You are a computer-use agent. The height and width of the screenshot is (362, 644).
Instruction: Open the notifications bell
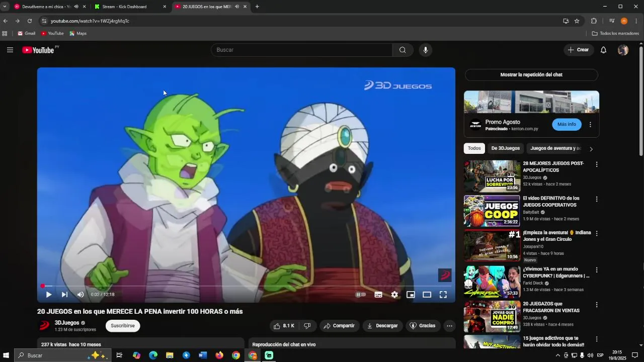pos(603,50)
